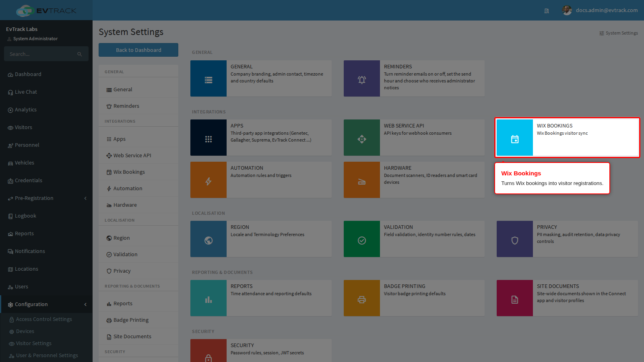This screenshot has width=644, height=362.
Task: Open Wix Bookings in settings list
Action: pyautogui.click(x=138, y=172)
